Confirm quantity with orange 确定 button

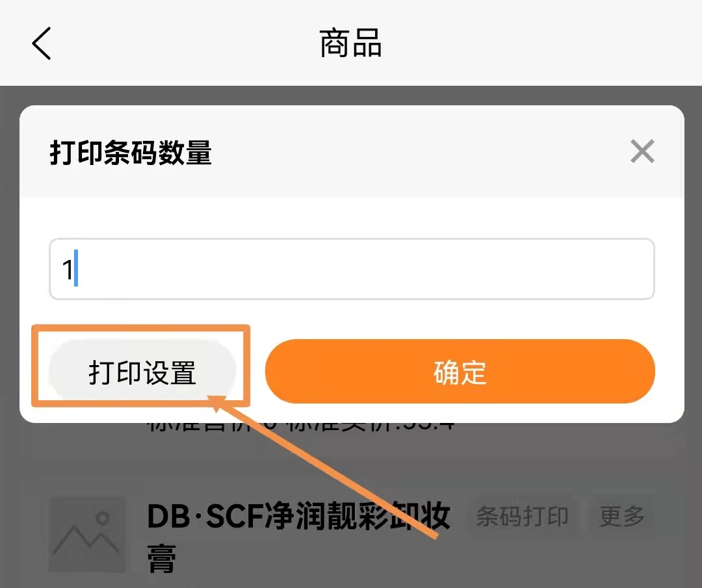tap(460, 372)
